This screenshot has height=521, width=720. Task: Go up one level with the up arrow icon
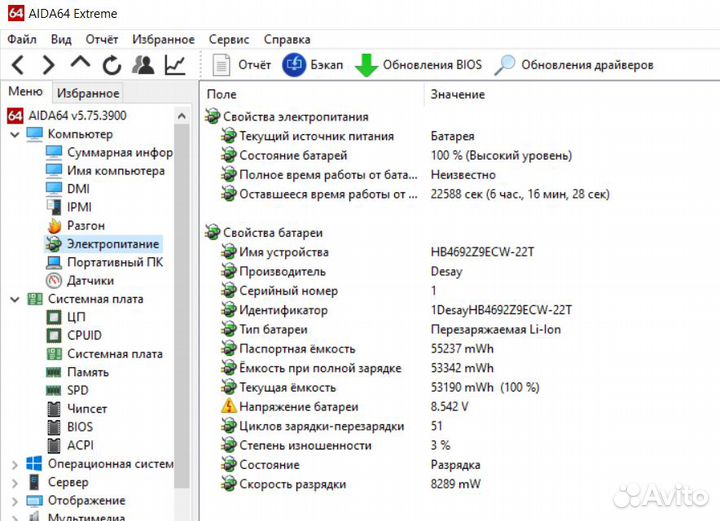tap(80, 63)
